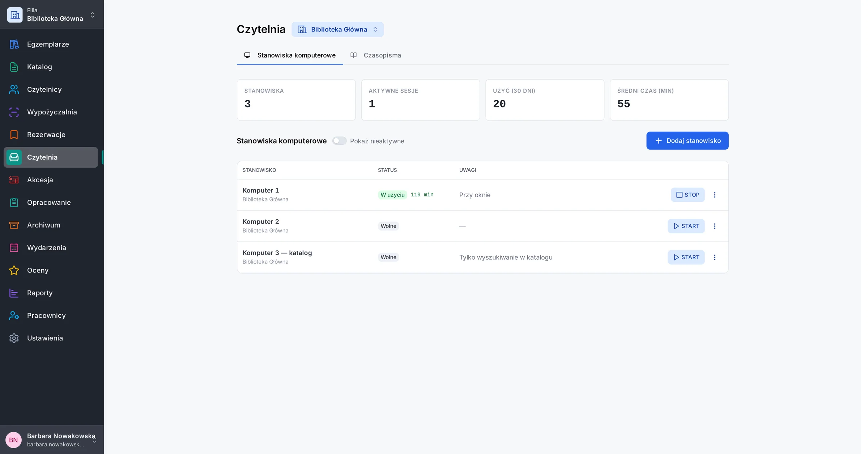Viewport: 868px width, 454px height.
Task: Click the Filia building icon
Action: pos(15,15)
